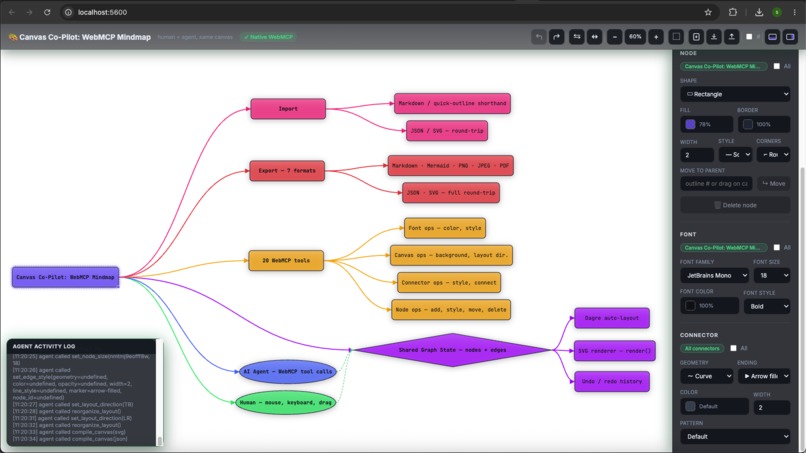The image size is (806, 453).
Task: Click the right properties panel scrollbar
Action: coord(802,309)
